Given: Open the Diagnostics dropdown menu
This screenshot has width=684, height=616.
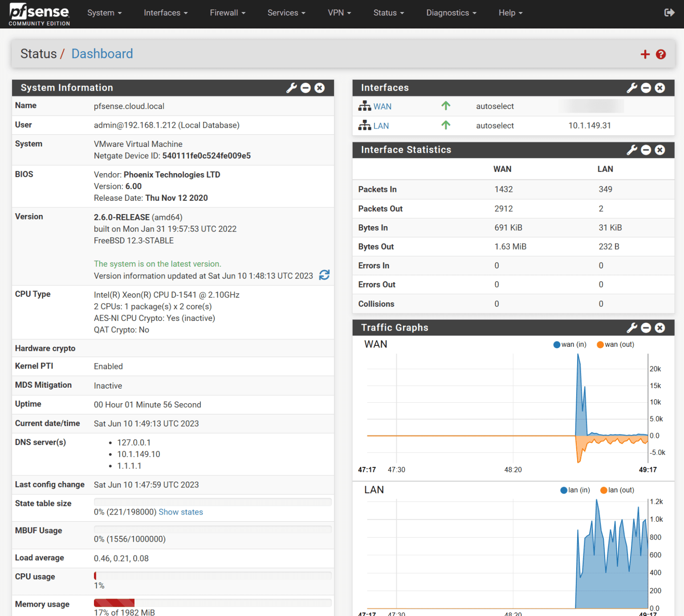Looking at the screenshot, I should click(451, 13).
